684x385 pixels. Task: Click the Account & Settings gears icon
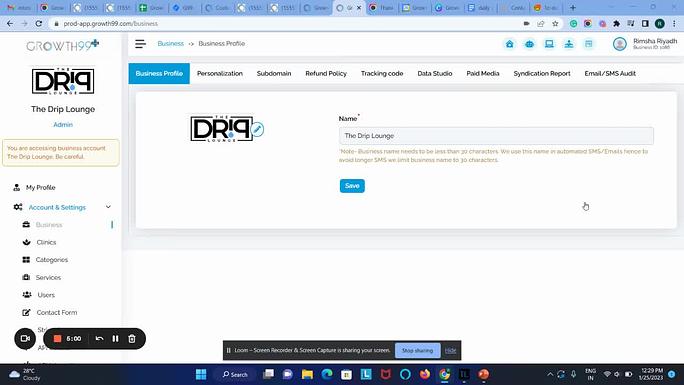point(18,207)
